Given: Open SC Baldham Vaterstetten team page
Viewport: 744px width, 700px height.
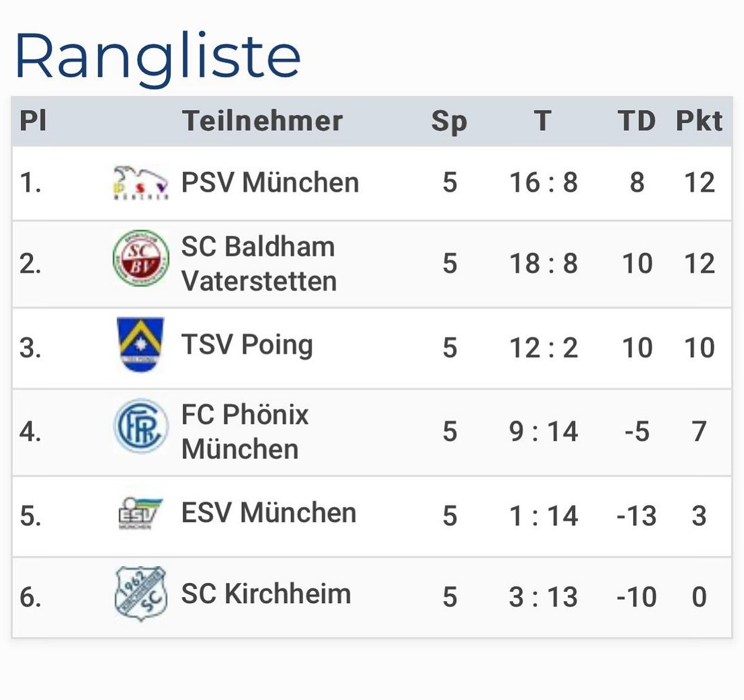Looking at the screenshot, I should pos(259,264).
